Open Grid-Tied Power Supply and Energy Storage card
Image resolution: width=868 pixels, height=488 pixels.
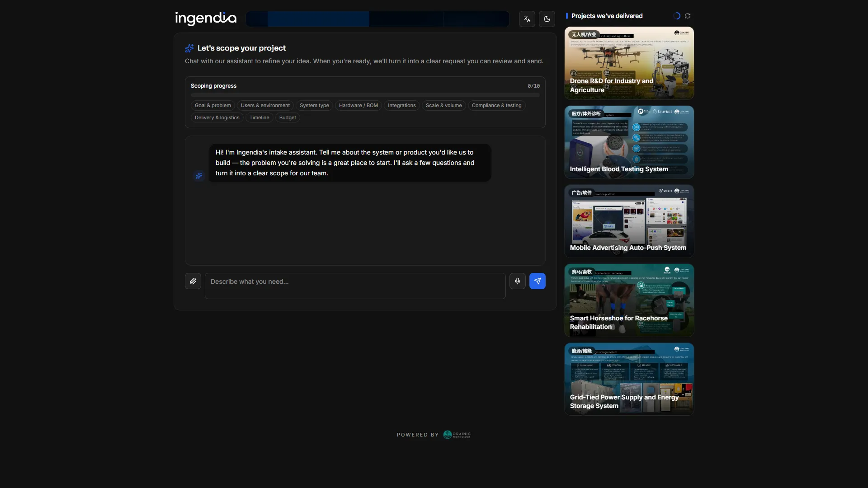point(629,379)
